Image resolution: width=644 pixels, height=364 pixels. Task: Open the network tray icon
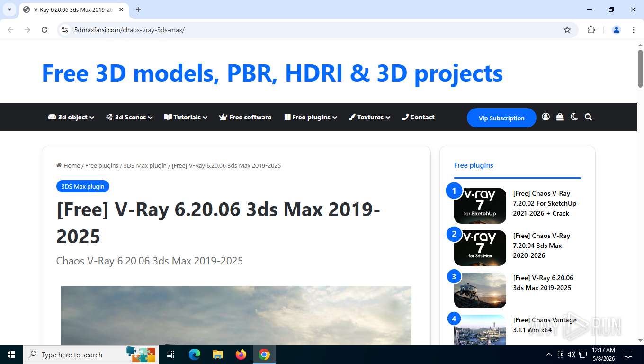point(583,355)
